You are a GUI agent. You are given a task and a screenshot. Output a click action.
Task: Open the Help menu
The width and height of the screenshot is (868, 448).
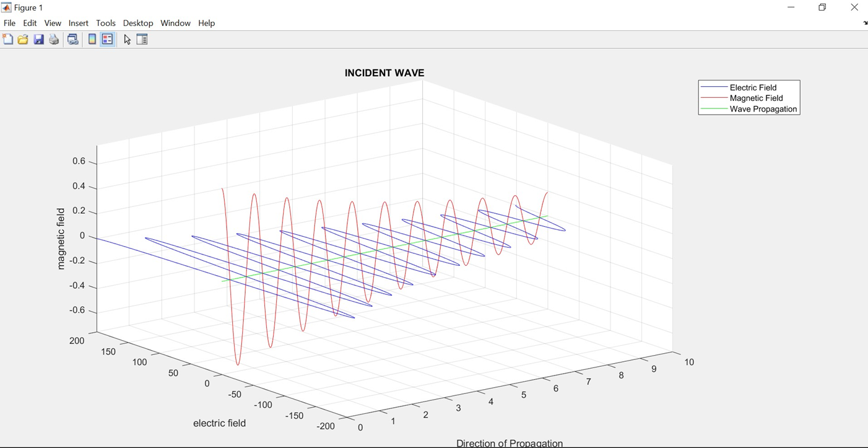206,23
